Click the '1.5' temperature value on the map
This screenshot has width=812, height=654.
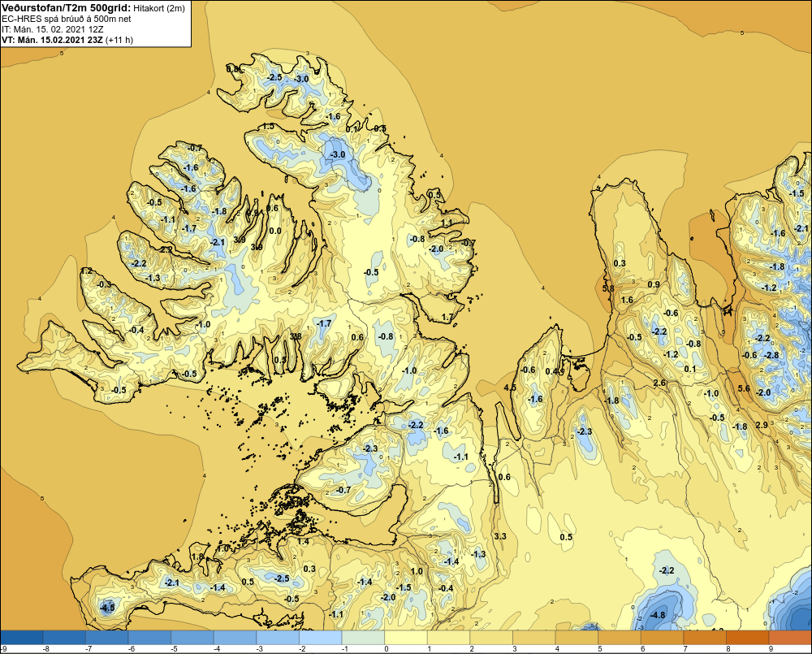tap(268, 126)
